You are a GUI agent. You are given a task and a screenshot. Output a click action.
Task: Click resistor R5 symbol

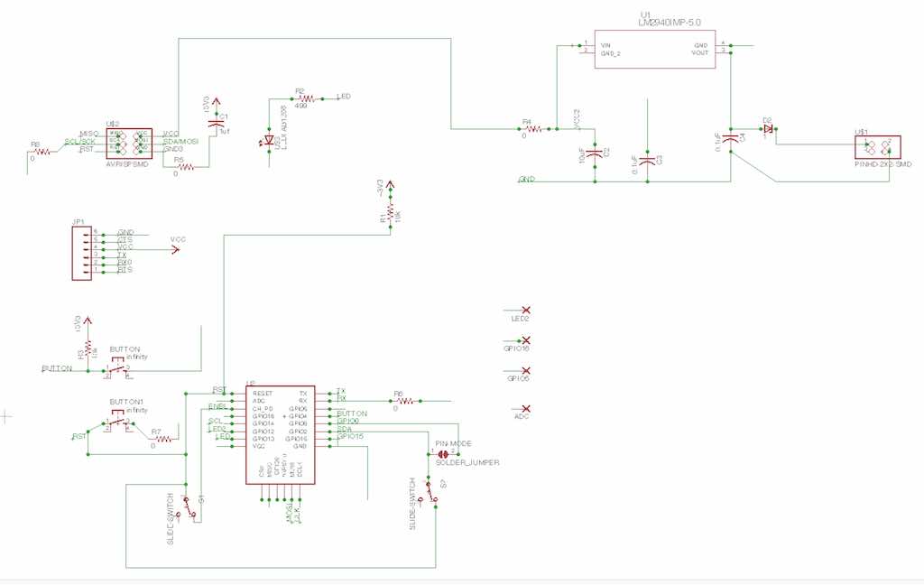(x=185, y=167)
